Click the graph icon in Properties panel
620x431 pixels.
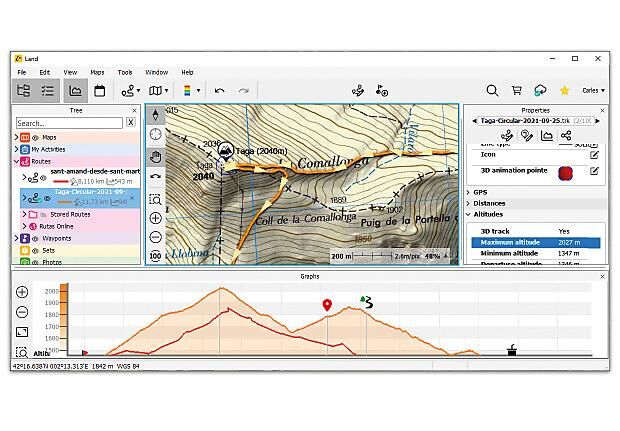[x=547, y=136]
